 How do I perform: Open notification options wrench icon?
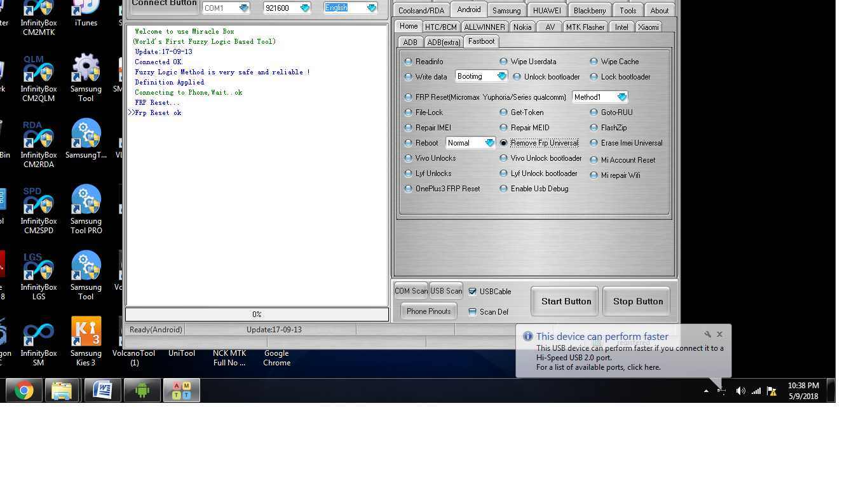tap(708, 334)
